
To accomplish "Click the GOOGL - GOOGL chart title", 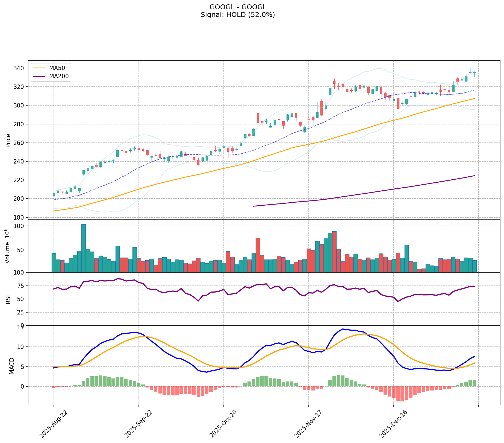I will (x=238, y=7).
